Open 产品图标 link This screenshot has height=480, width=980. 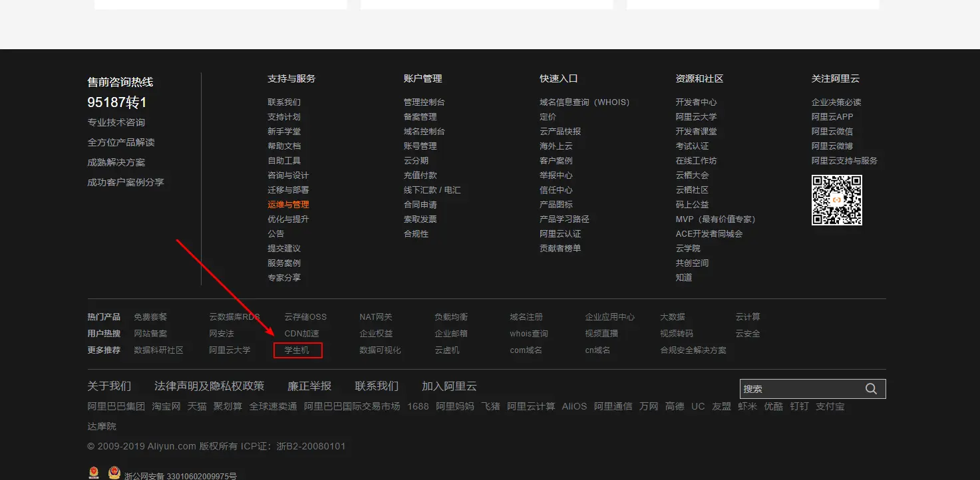coord(556,205)
